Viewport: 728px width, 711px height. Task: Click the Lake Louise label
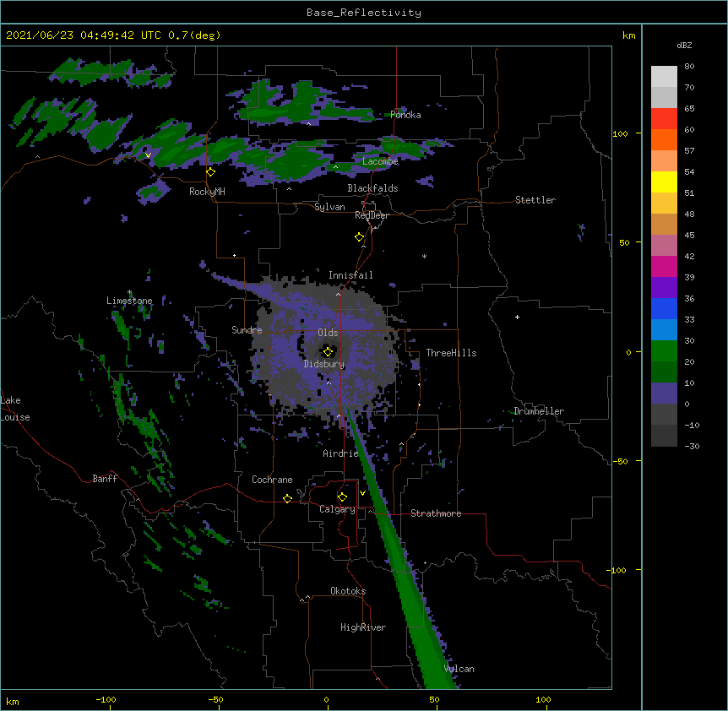click(x=14, y=409)
